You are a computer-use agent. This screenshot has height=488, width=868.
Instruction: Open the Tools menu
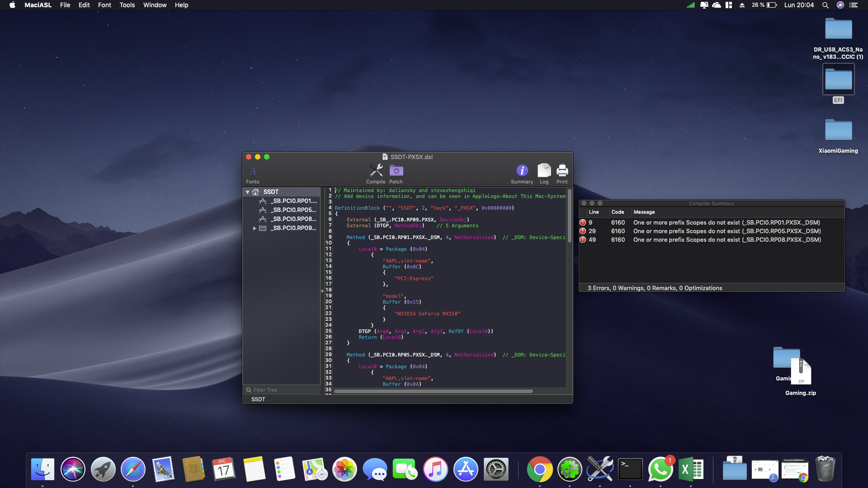click(x=127, y=5)
